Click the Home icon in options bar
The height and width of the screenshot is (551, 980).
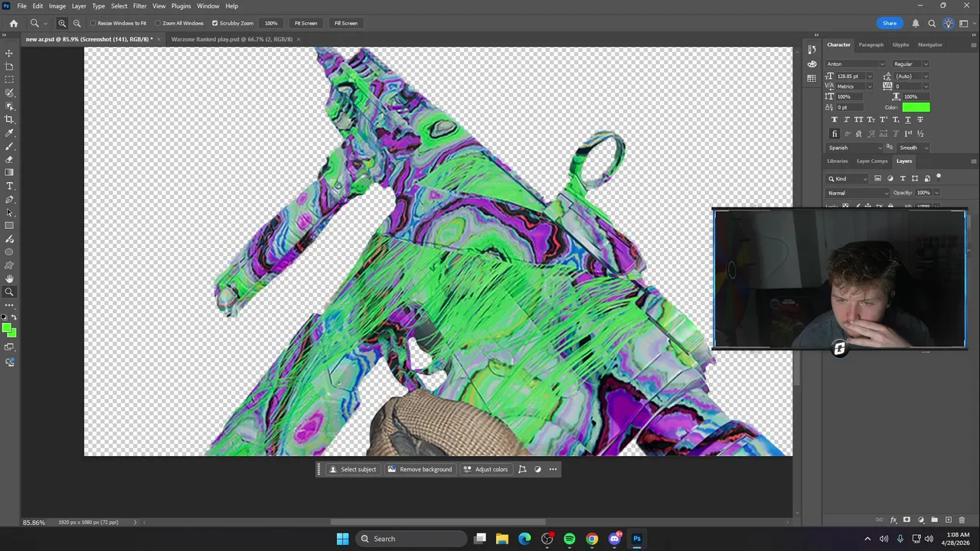pyautogui.click(x=14, y=23)
